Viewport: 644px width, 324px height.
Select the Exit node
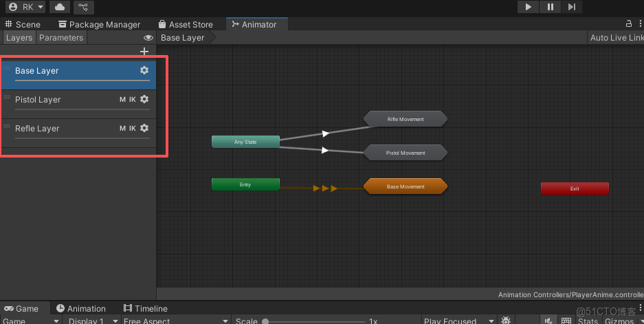pyautogui.click(x=575, y=188)
